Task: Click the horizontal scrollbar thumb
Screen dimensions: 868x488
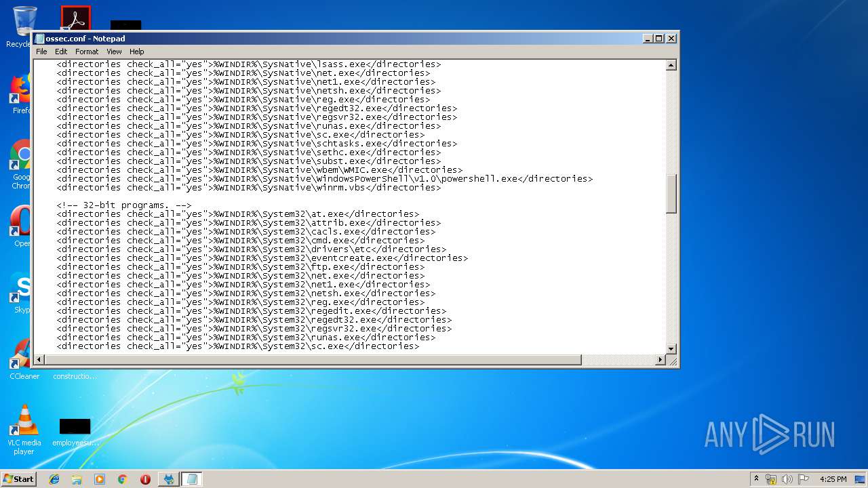Action: [x=313, y=360]
